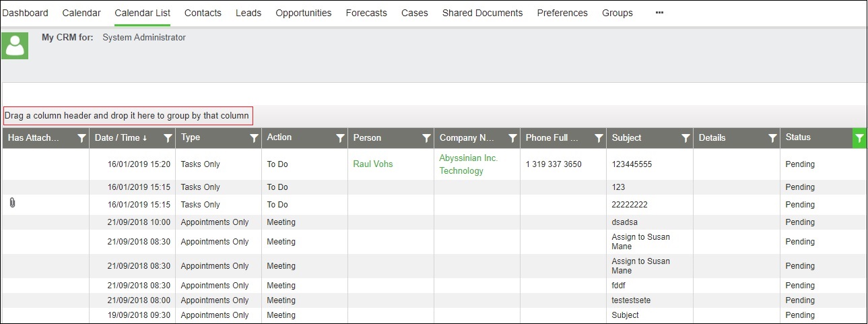
Task: Go to the Opportunities tab
Action: pos(303,13)
